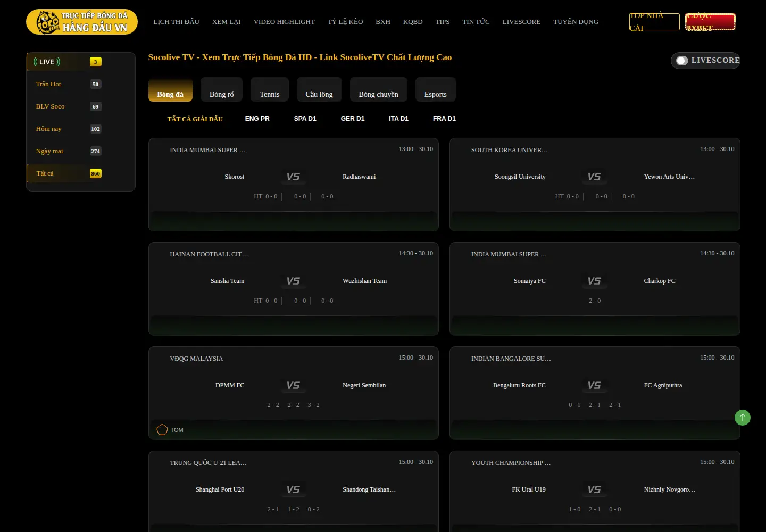The image size is (766, 532).
Task: Filter by ENG PR league
Action: [x=257, y=119]
